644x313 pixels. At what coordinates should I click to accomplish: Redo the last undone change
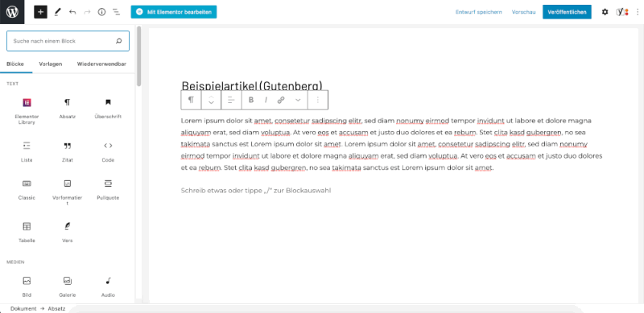(87, 12)
